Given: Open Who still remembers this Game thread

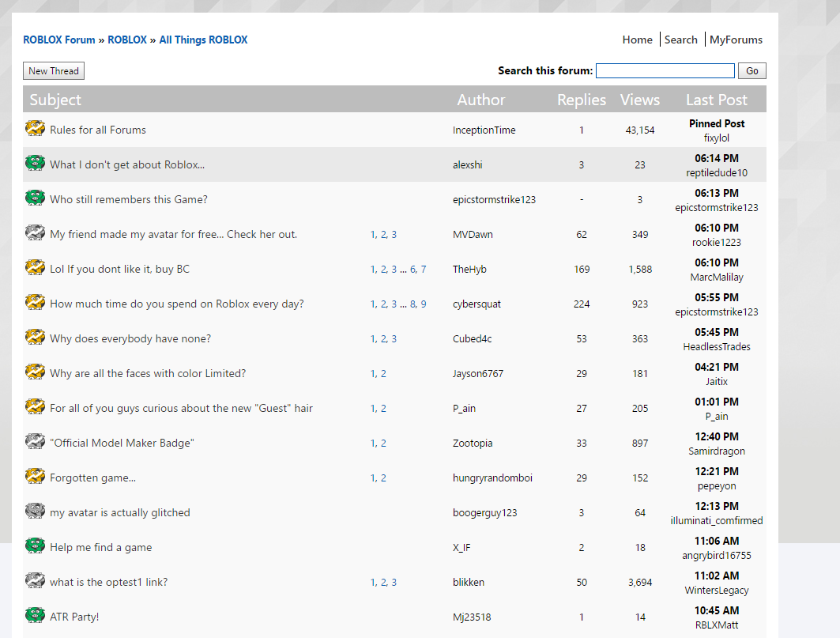Looking at the screenshot, I should (x=129, y=199).
